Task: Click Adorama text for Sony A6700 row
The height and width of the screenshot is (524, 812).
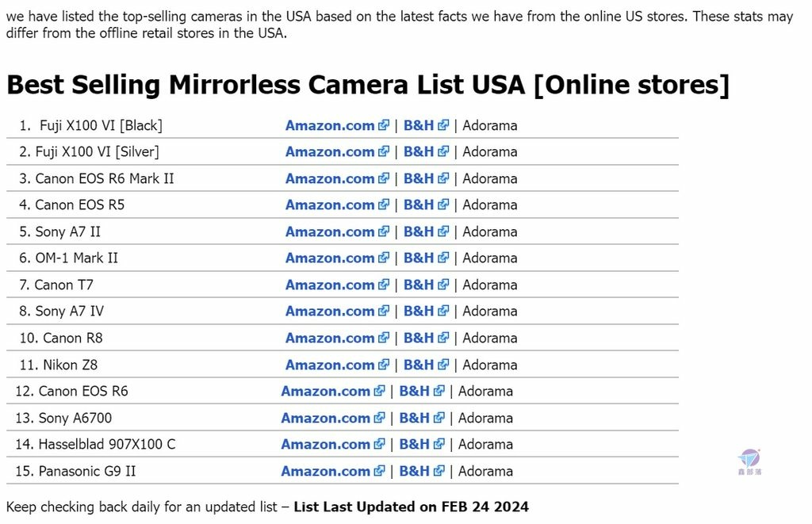Action: pyautogui.click(x=486, y=418)
